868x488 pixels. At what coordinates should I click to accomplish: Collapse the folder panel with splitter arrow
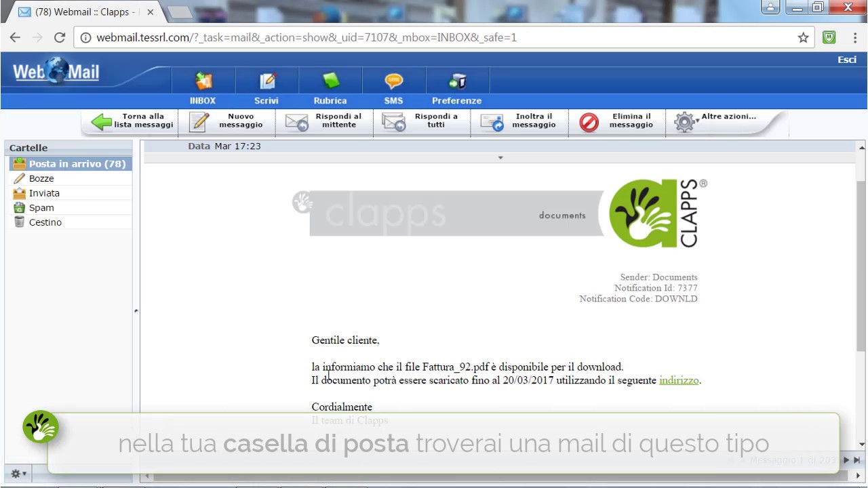pyautogui.click(x=136, y=311)
